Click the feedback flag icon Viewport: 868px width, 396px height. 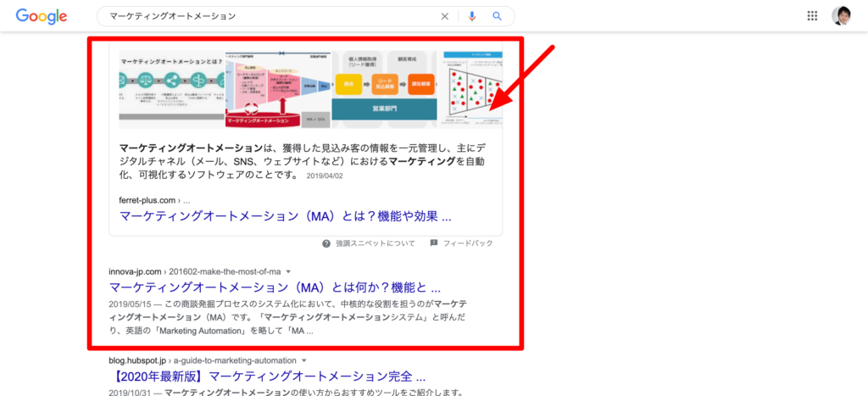[x=434, y=243]
